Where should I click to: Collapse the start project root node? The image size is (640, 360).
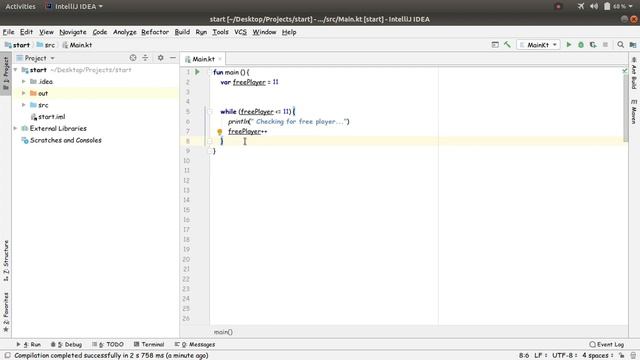16,70
